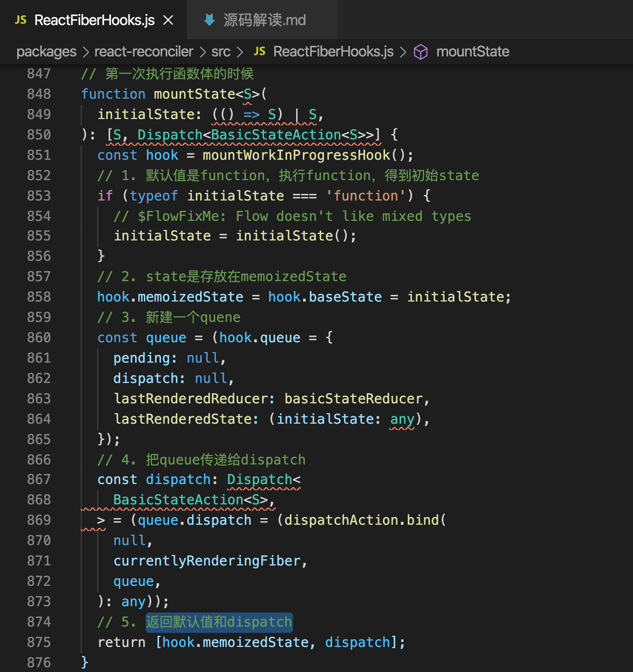Click 'currentlyRenderingFiber' on line 871
Screen dimensions: 633x672
coord(207,561)
